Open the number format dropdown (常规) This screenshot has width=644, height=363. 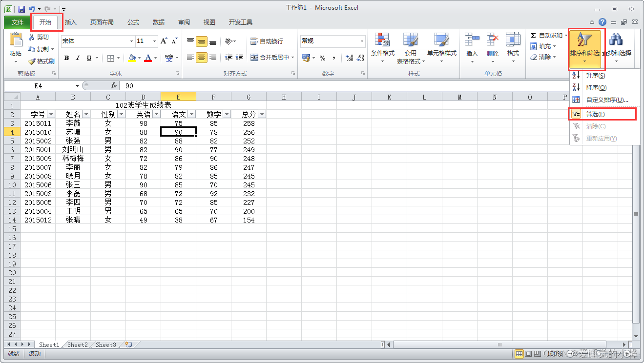pyautogui.click(x=362, y=41)
